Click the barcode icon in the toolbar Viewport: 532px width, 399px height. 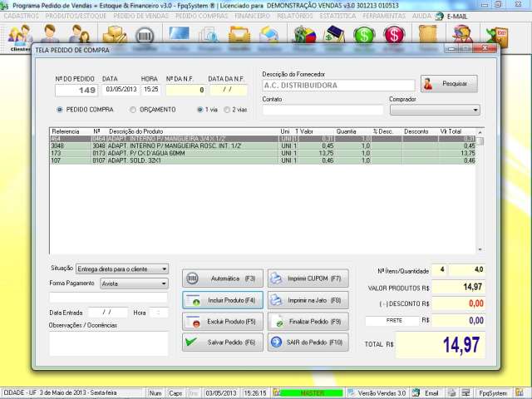(x=145, y=36)
